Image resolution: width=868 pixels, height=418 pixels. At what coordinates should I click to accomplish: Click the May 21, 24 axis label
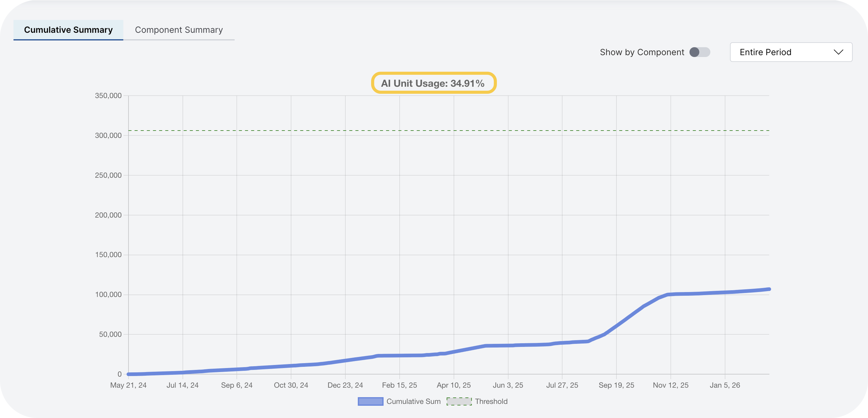point(129,385)
